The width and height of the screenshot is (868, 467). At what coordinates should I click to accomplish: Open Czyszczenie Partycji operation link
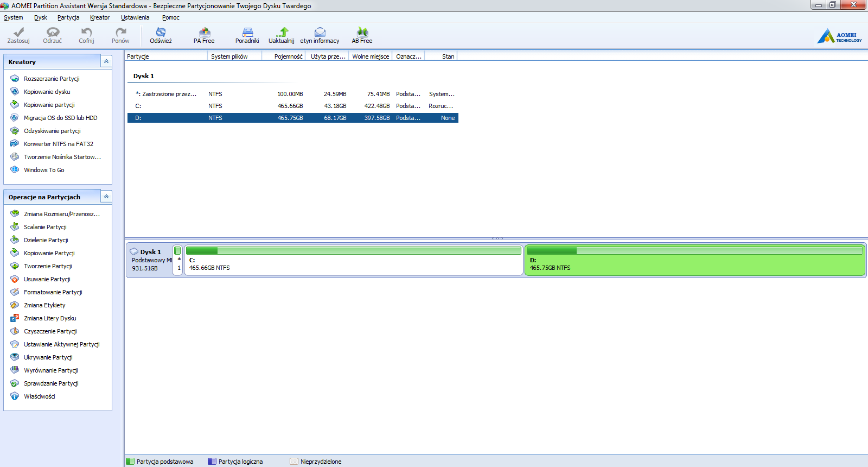pos(50,331)
